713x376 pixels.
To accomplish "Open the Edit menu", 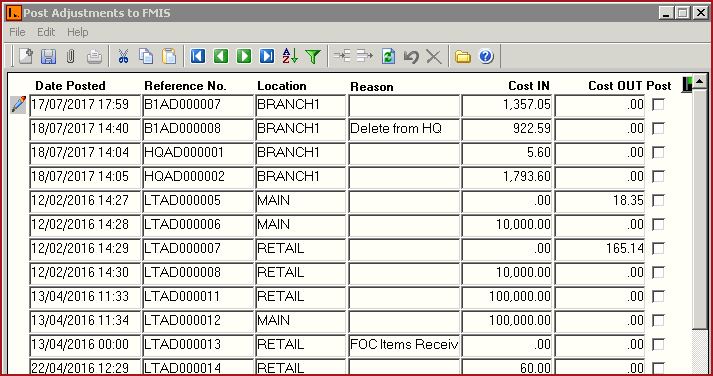I will [x=46, y=32].
